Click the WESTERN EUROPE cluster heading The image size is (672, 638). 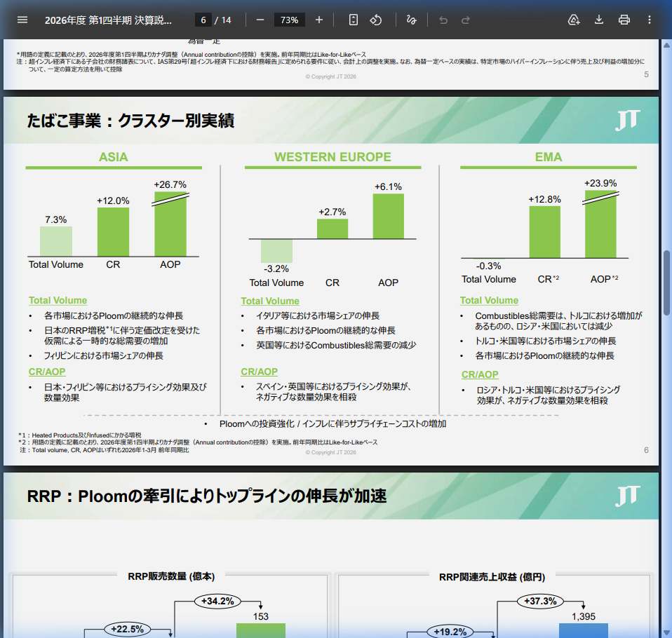click(x=332, y=157)
